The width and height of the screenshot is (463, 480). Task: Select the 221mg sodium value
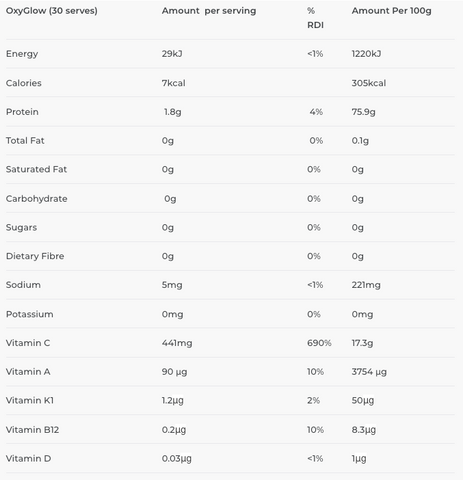[x=366, y=285]
